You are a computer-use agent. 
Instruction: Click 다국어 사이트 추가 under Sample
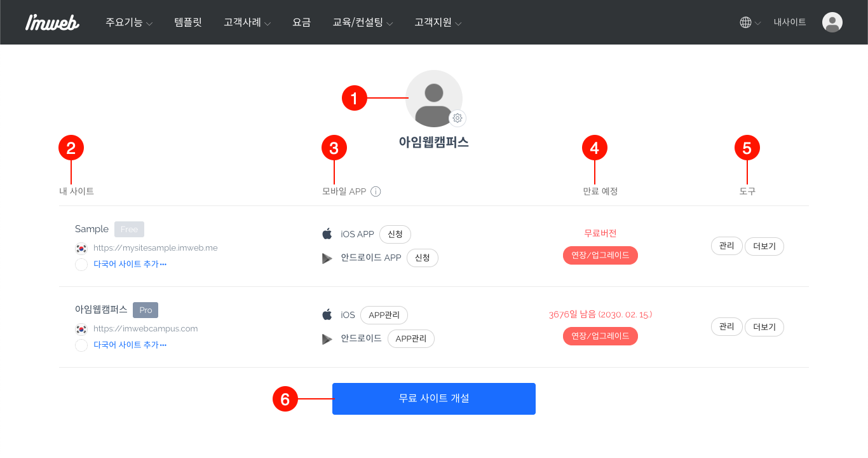[x=130, y=265]
